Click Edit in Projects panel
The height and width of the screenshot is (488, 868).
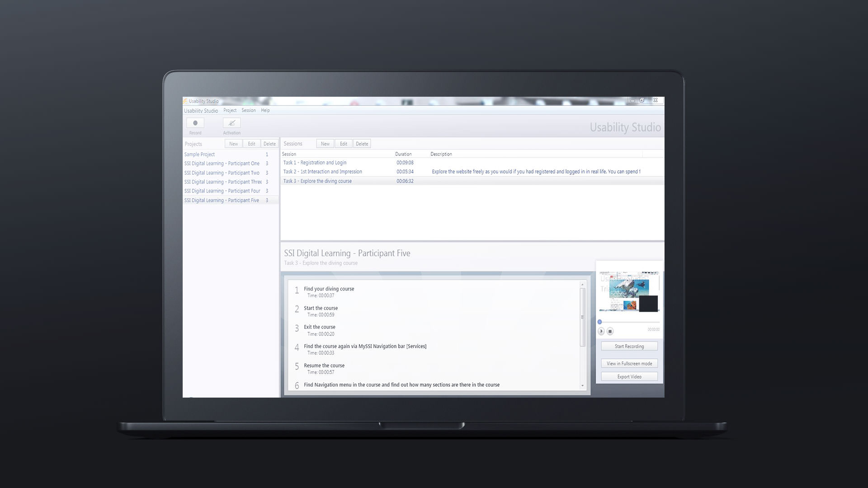[251, 144]
